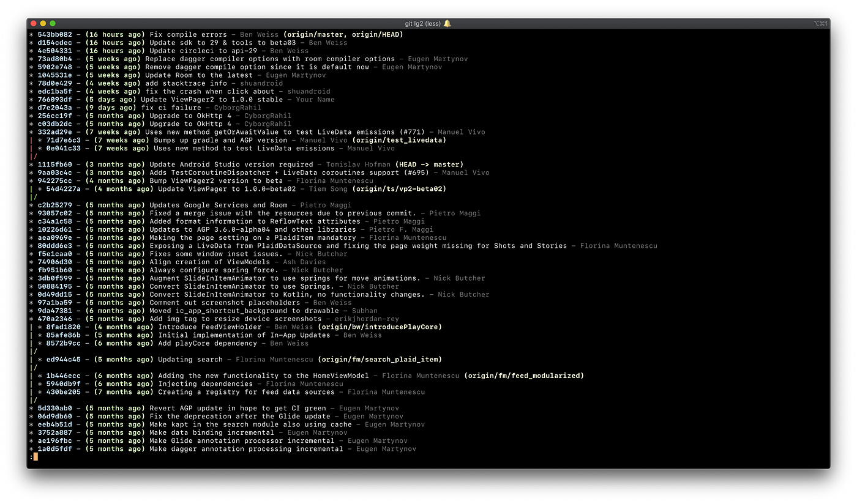Image resolution: width=857 pixels, height=504 pixels.
Task: Click 'Fix the deprecation after the Glide update'
Action: [240, 416]
